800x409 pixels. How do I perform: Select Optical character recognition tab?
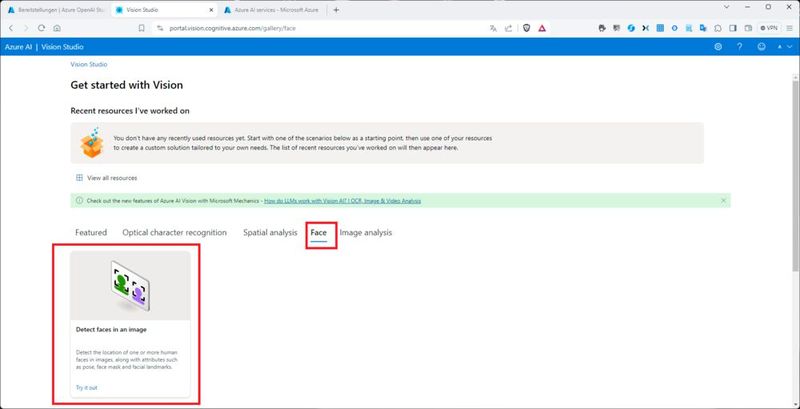[x=174, y=233]
